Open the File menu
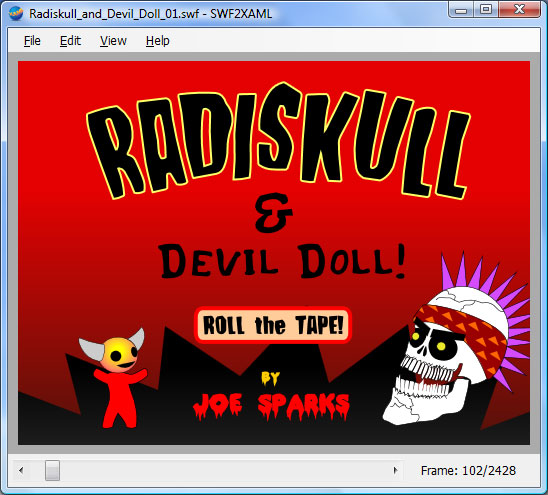Screen dimensions: 548x495 tap(32, 41)
